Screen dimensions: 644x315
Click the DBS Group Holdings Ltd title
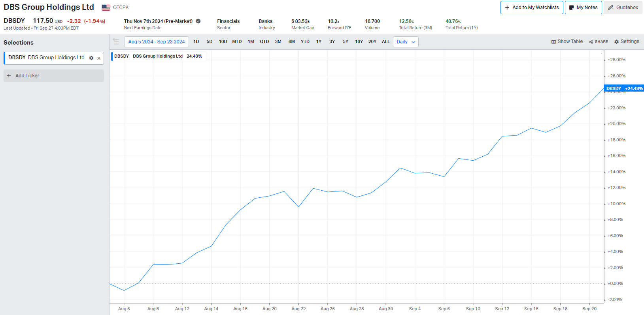click(x=49, y=7)
